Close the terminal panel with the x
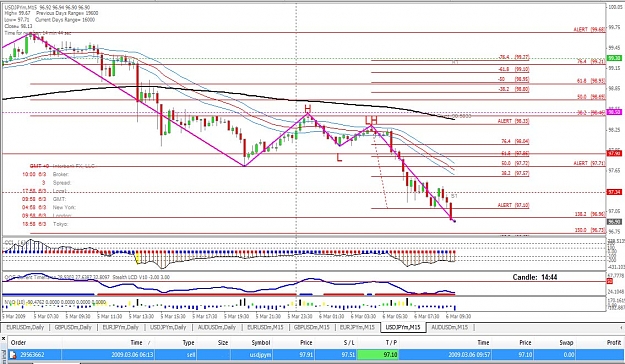 point(4,338)
